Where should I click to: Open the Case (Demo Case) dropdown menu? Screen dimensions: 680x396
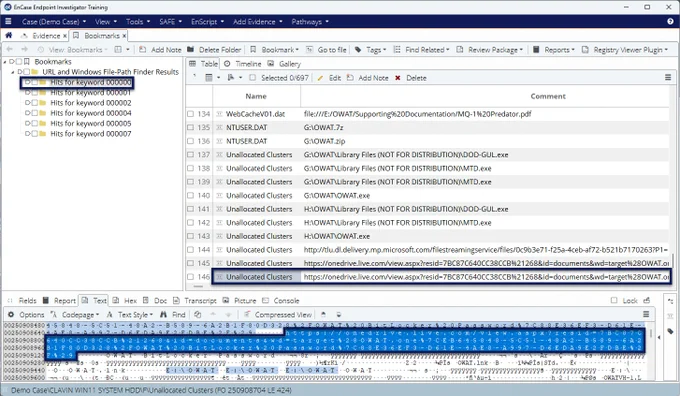tap(54, 21)
